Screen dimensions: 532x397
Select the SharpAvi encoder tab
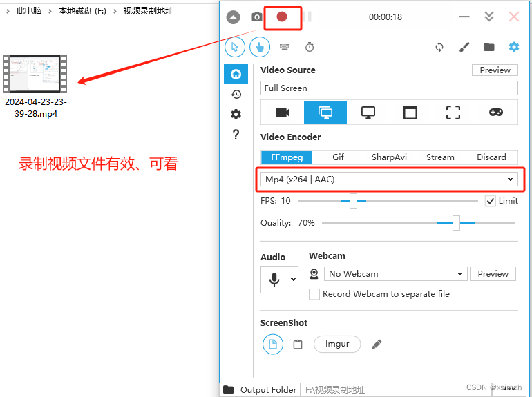point(389,157)
